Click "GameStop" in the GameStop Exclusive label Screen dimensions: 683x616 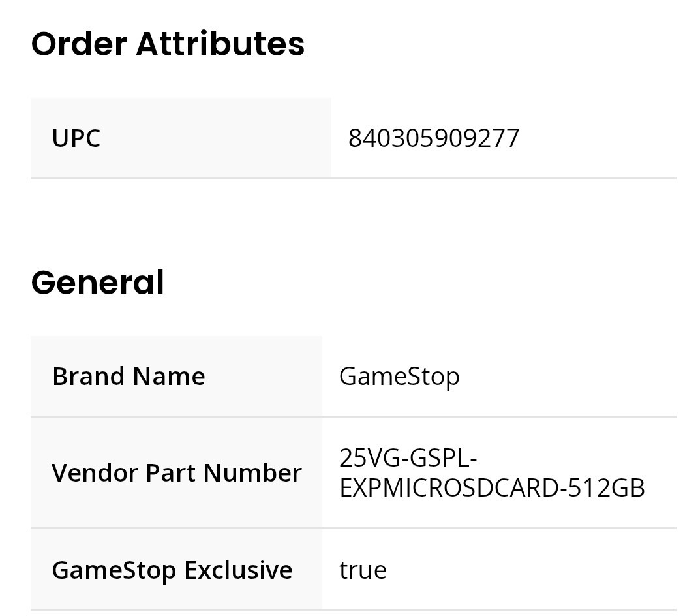[x=114, y=570]
